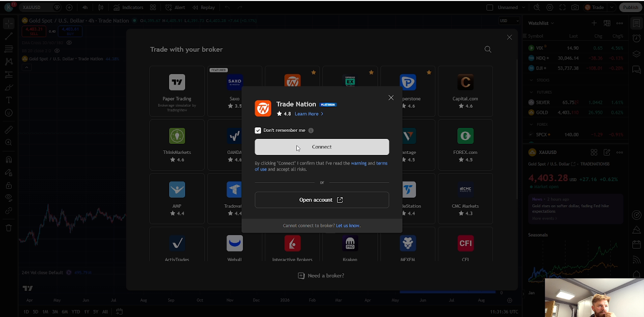Choose the ThinkMarkets broker card
Viewport: 644px width, 317px height.
click(x=177, y=144)
